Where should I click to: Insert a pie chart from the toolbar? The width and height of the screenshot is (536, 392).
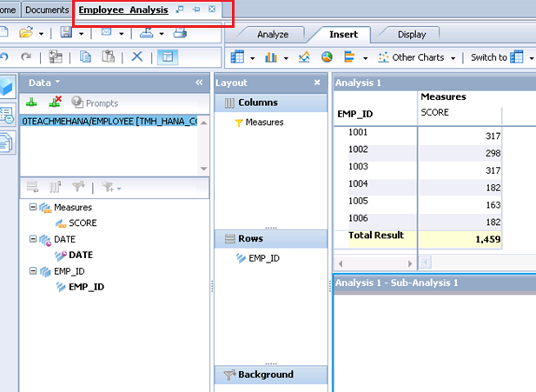point(327,57)
